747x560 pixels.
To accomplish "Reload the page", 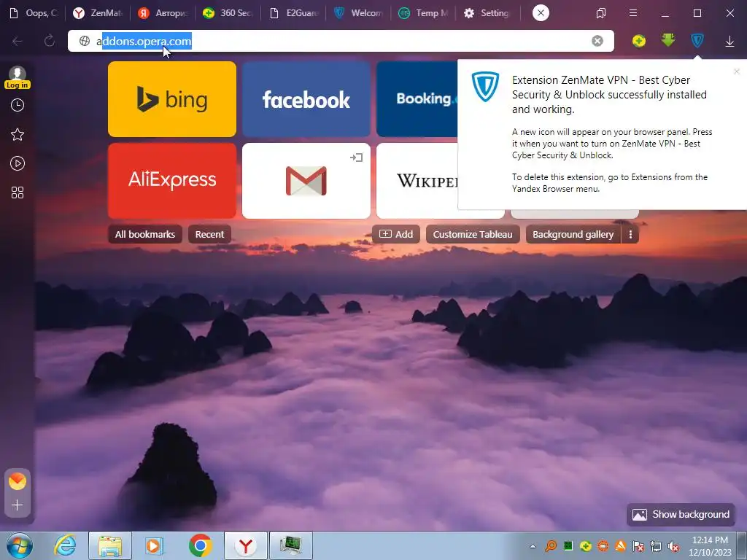I will [50, 41].
